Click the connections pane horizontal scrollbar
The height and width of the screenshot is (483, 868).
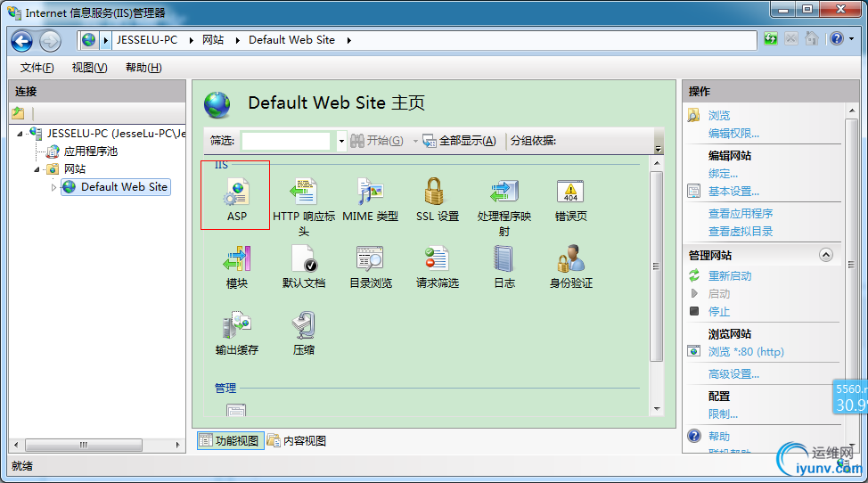tap(83, 445)
